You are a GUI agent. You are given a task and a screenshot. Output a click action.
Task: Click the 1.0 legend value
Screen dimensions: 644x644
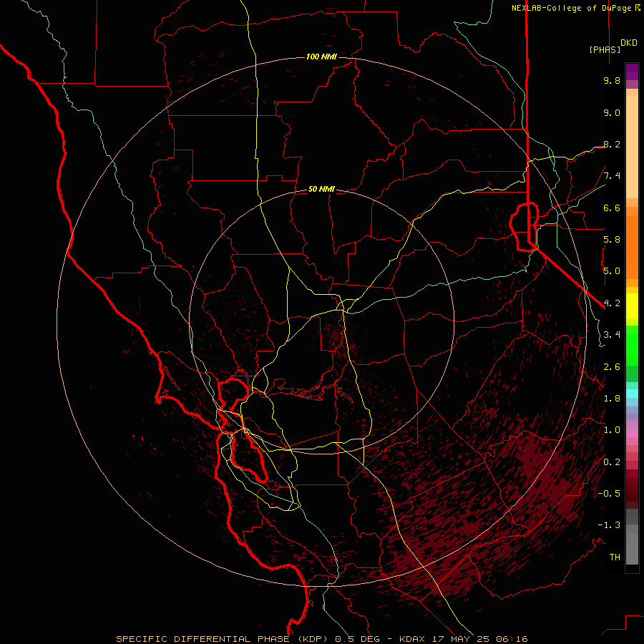point(612,430)
